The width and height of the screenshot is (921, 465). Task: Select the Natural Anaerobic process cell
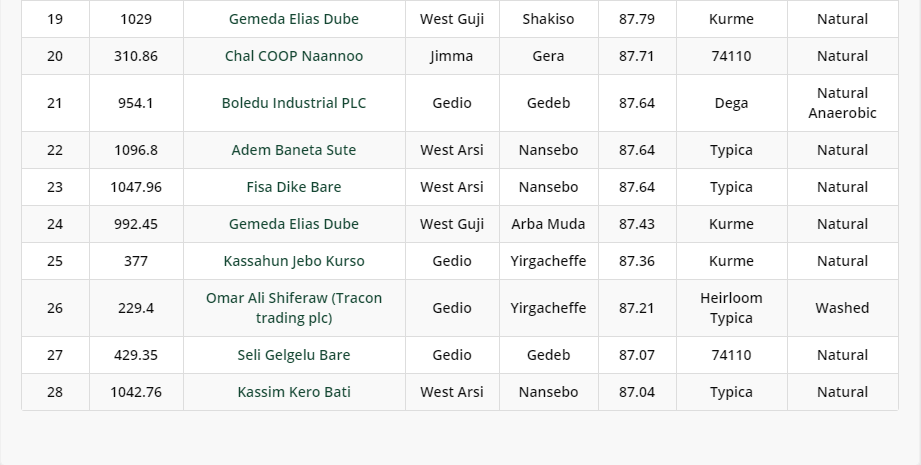point(842,103)
